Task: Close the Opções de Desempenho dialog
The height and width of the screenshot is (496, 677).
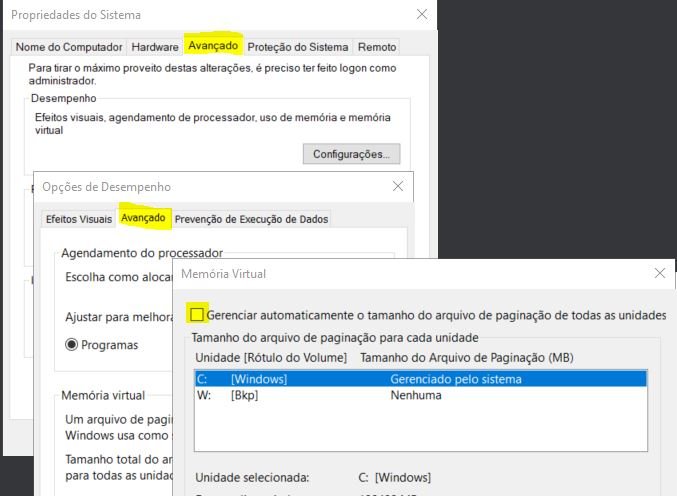Action: click(398, 186)
